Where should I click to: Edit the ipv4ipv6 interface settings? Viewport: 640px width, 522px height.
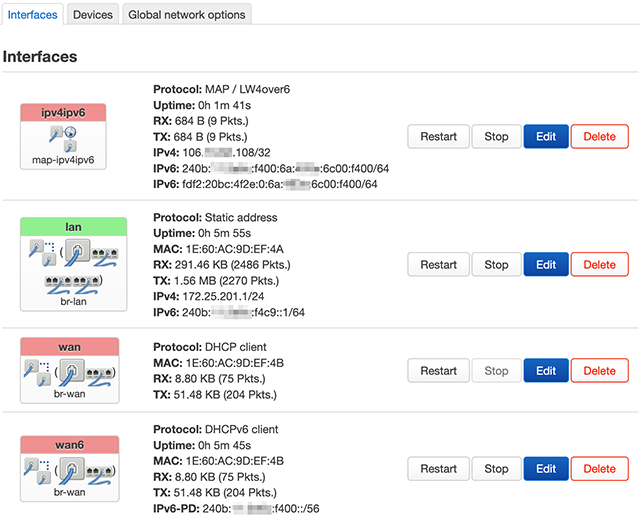(x=545, y=137)
